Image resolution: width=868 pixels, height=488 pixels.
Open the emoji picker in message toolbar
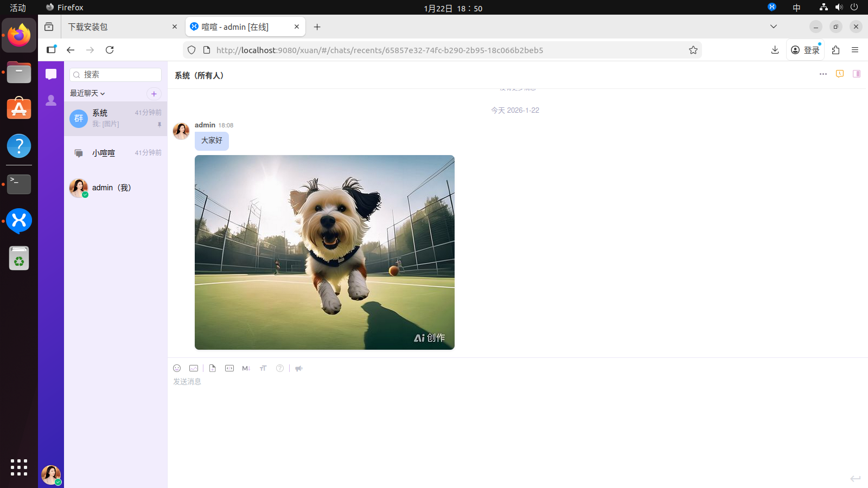[177, 368]
